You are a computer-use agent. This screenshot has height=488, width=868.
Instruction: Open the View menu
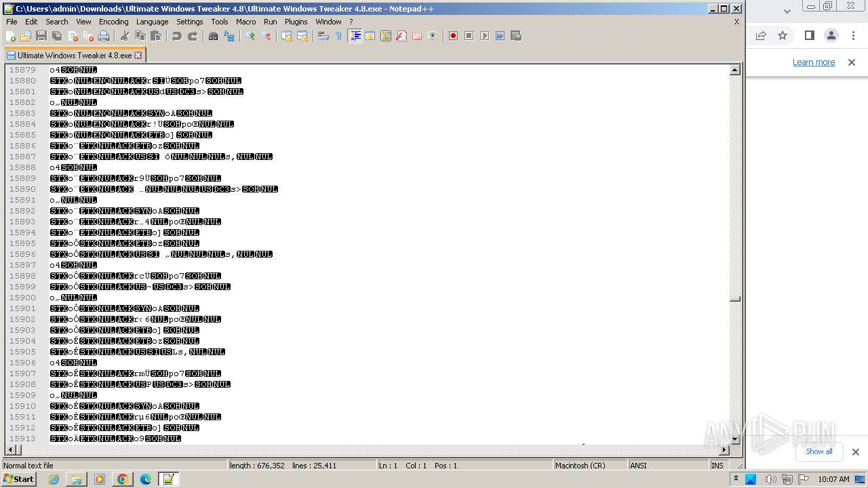(x=83, y=22)
